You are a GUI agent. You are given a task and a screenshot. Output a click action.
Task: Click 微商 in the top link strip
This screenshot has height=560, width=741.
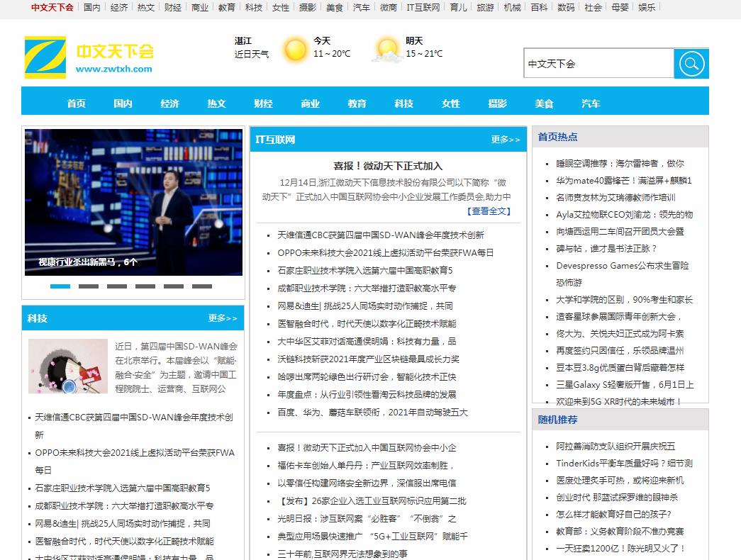389,8
